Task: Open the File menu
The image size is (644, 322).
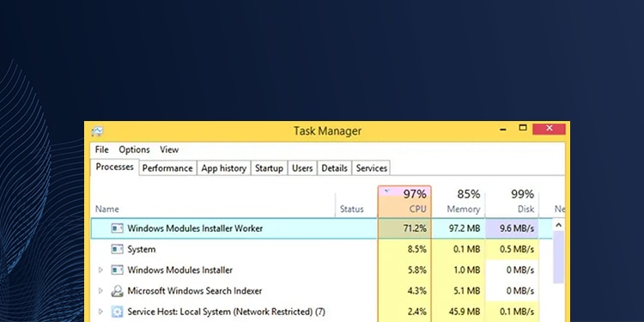Action: tap(102, 149)
